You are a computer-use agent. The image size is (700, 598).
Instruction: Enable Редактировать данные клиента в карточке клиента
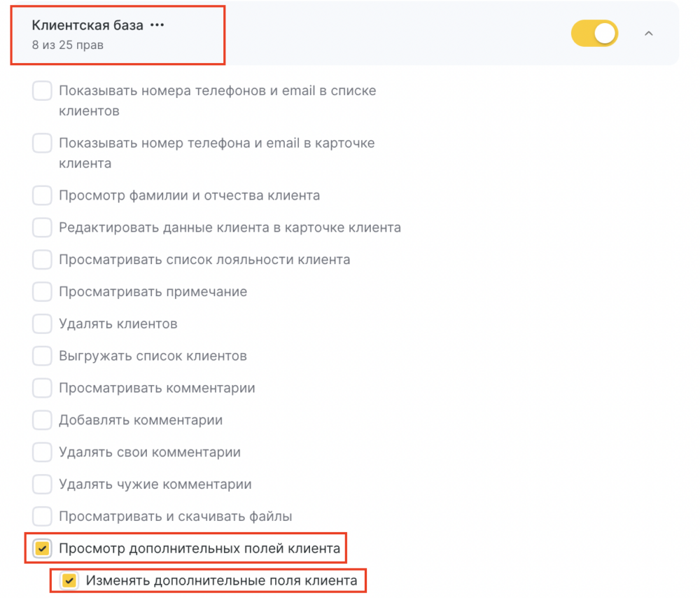[42, 228]
